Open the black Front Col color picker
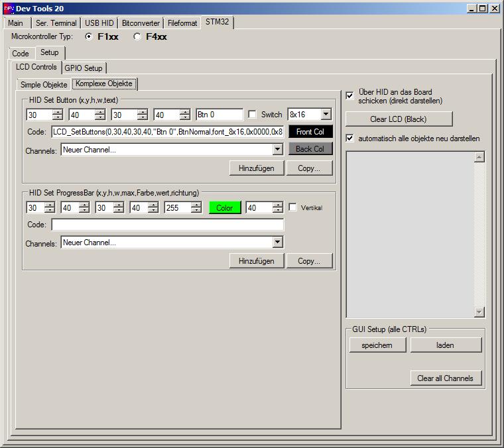 (310, 132)
